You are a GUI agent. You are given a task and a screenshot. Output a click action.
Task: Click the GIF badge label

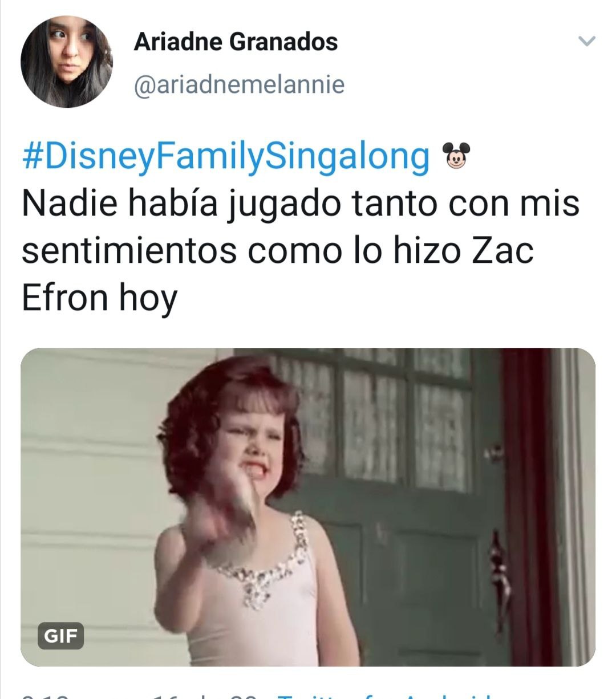(x=60, y=636)
